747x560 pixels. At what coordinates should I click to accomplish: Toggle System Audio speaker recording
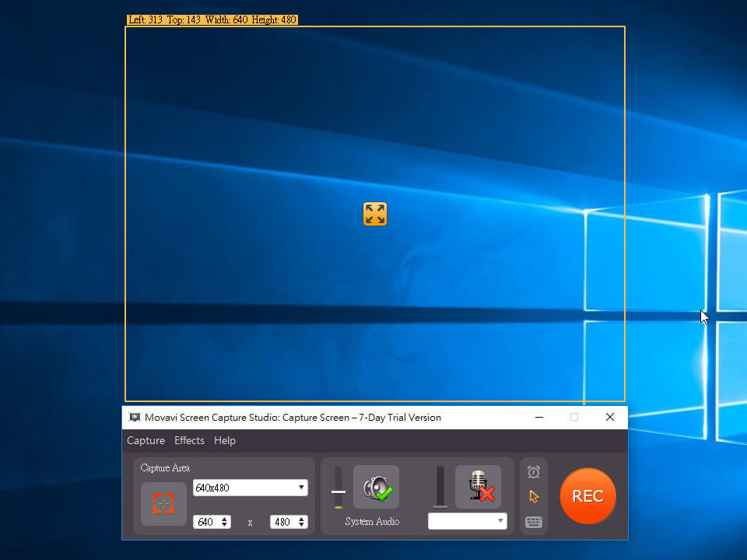(x=377, y=488)
